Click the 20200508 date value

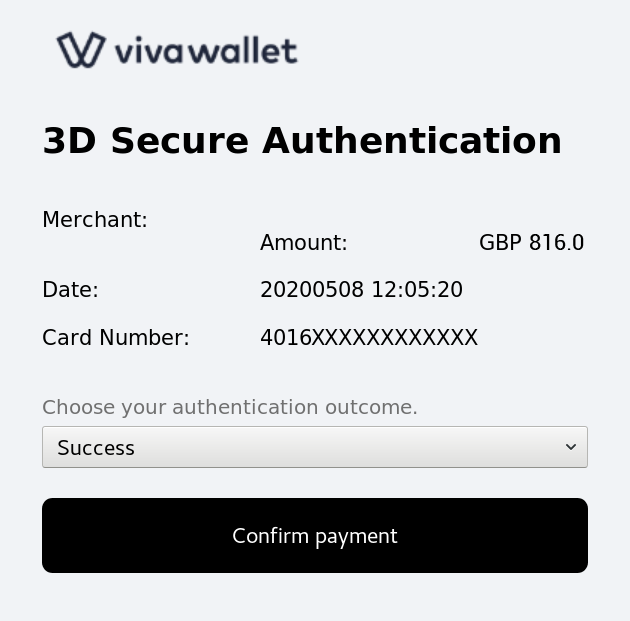pos(312,290)
